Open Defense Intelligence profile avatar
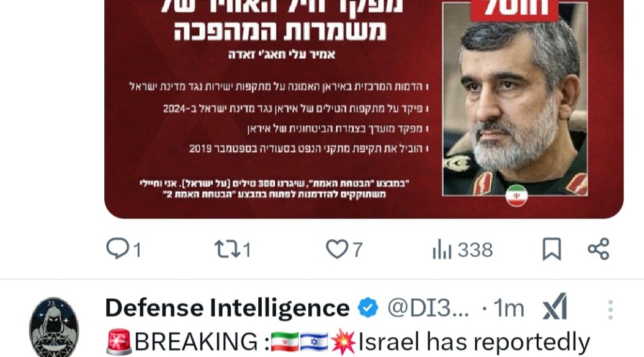 54,327
